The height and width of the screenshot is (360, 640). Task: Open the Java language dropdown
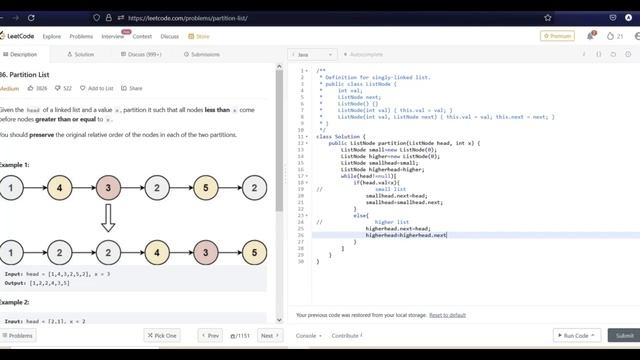[x=312, y=54]
